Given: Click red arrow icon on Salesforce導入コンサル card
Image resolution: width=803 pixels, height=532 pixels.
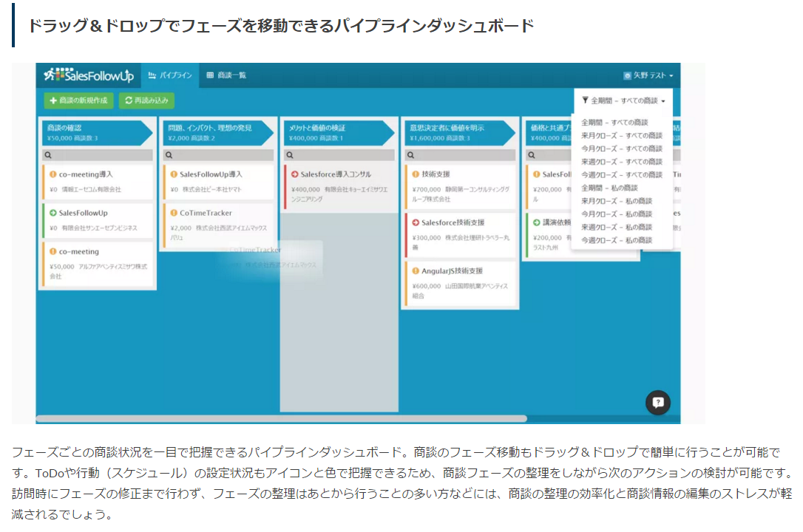Looking at the screenshot, I should click(294, 174).
